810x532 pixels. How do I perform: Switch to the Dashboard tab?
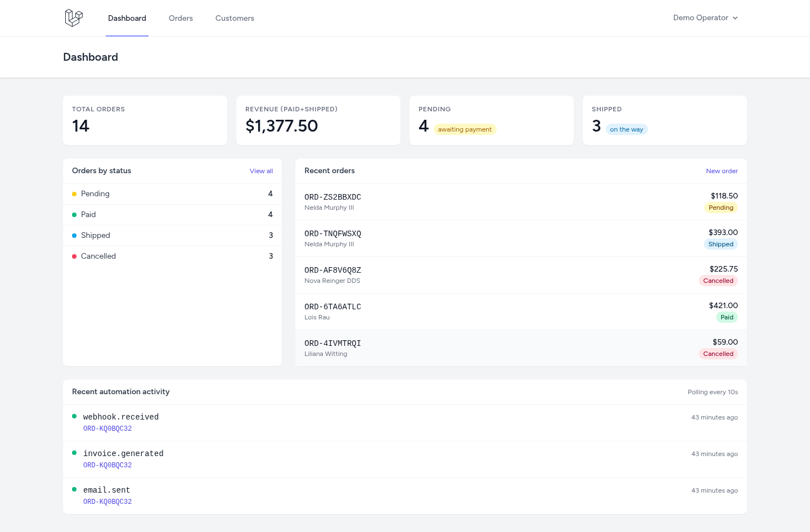[x=127, y=18]
